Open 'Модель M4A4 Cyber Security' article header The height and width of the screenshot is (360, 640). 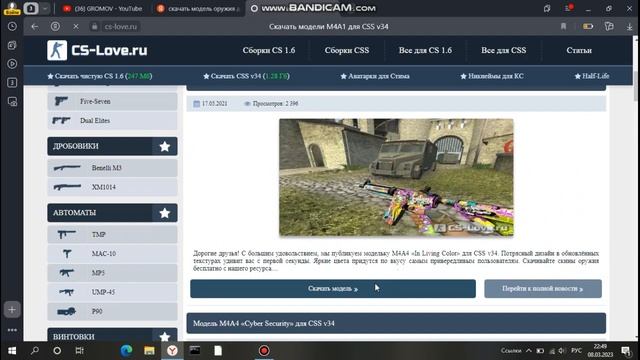(396, 323)
